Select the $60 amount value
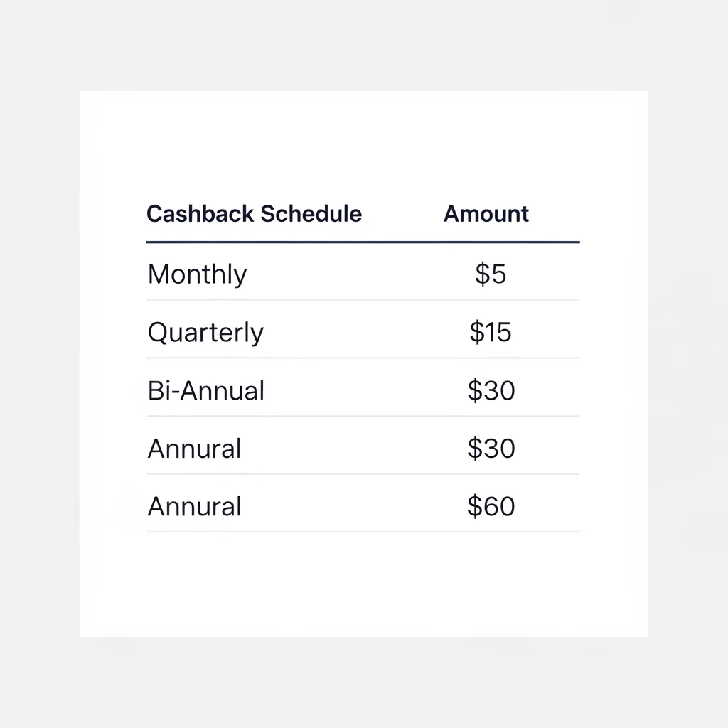 (491, 507)
